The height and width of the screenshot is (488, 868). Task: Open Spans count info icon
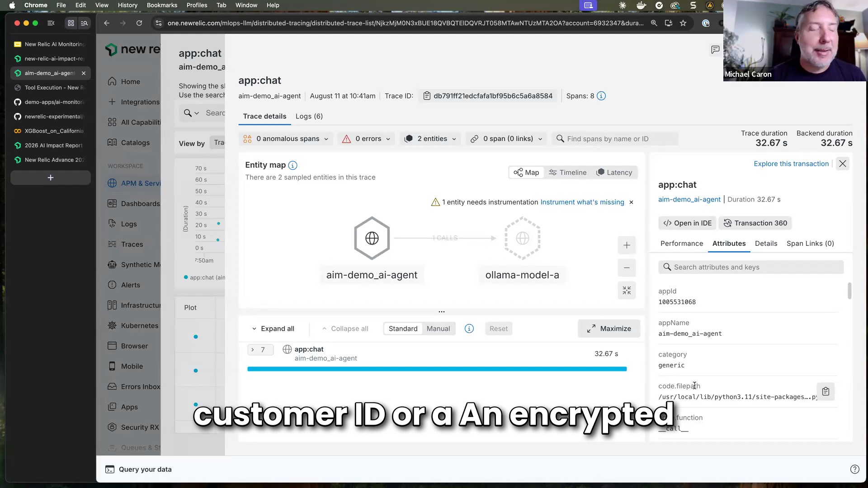[601, 96]
